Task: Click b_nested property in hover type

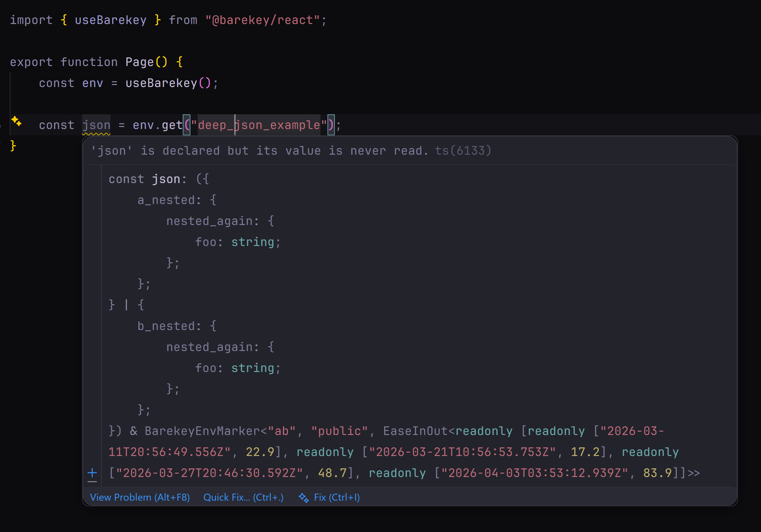Action: tap(166, 326)
